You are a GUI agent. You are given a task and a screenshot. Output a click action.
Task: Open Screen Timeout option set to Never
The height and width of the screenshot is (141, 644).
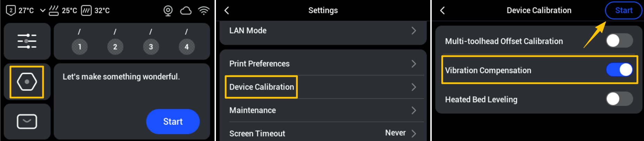(x=323, y=133)
